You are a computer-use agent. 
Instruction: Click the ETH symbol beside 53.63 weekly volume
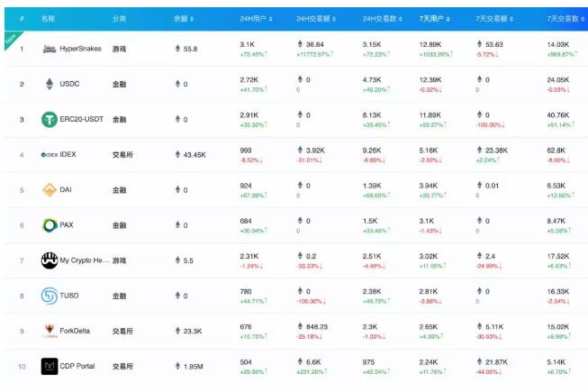click(480, 44)
